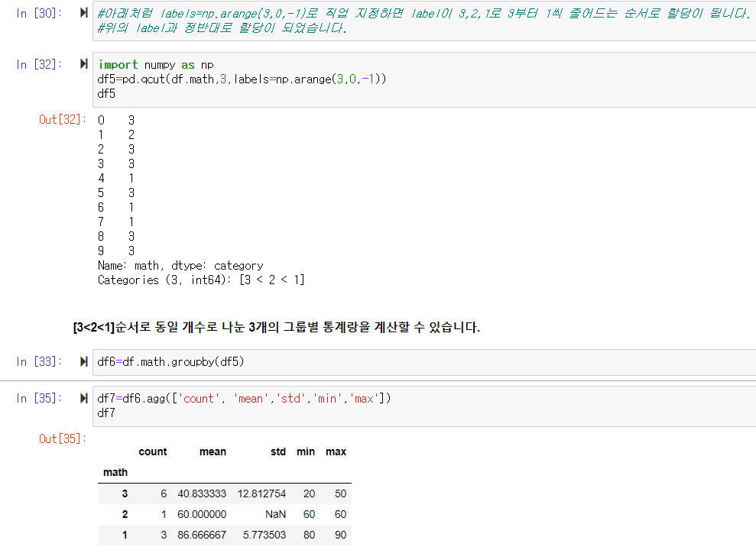Click the 'Name: math, dtype: category' output line

(x=180, y=266)
